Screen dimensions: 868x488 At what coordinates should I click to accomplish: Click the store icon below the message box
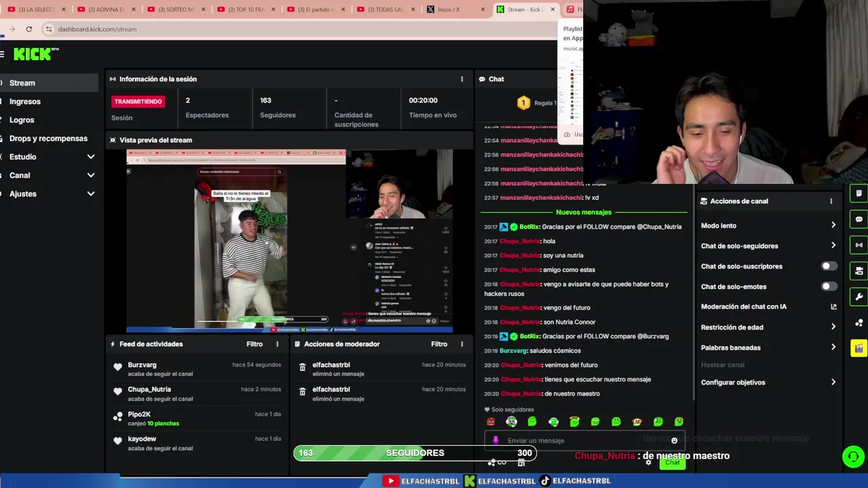(521, 462)
